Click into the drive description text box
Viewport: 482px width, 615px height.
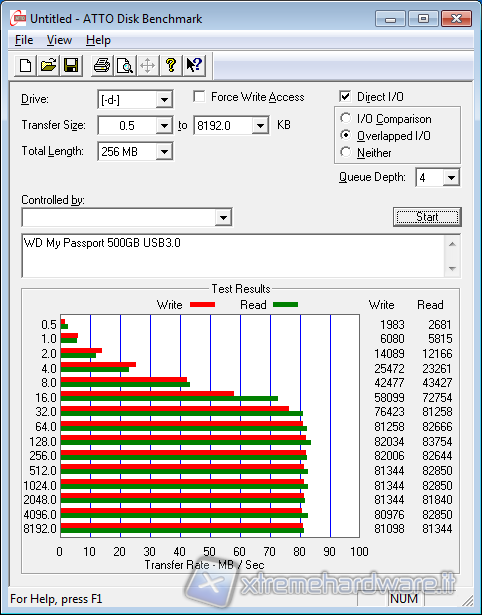pyautogui.click(x=234, y=256)
